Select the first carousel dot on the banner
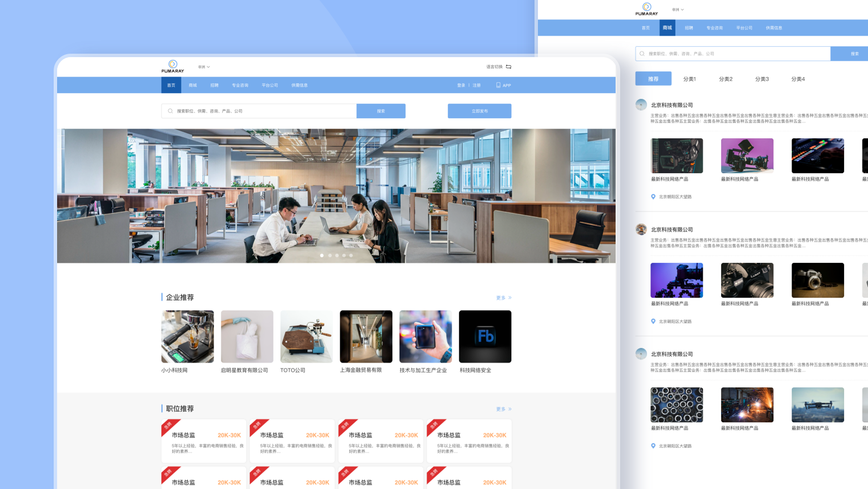The image size is (868, 489). (x=322, y=255)
